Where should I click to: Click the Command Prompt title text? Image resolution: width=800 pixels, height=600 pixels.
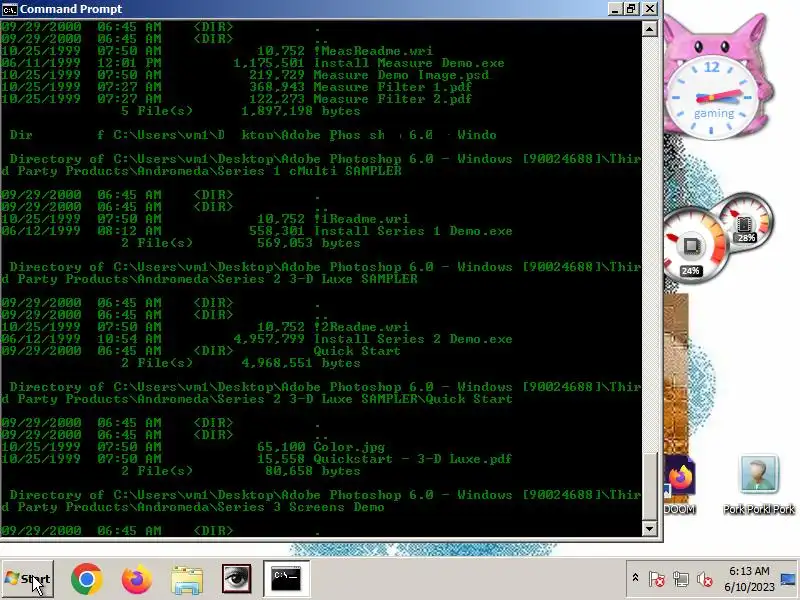point(71,9)
